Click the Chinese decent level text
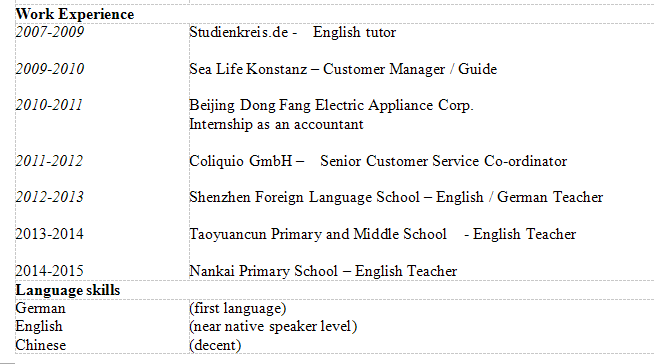The height and width of the screenshot is (364, 654). (x=215, y=345)
